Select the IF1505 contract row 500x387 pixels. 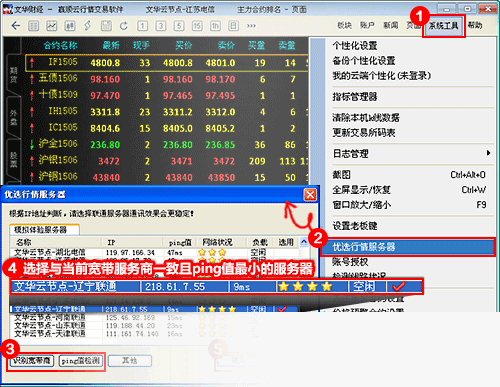point(167,63)
